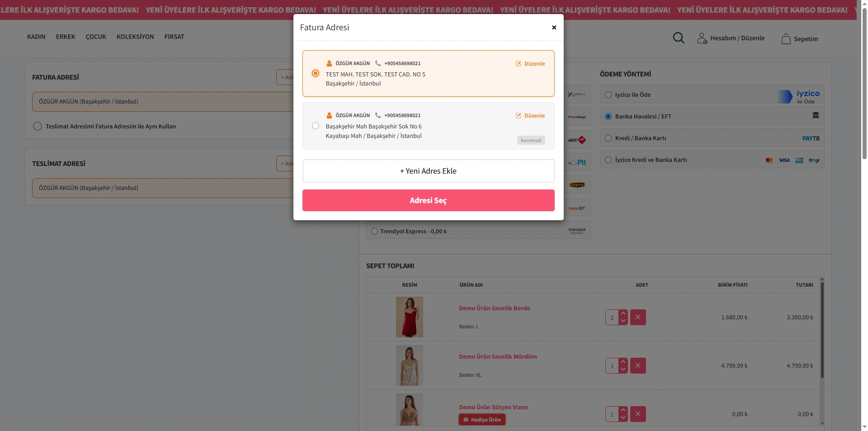Image resolution: width=868 pixels, height=431 pixels.
Task: Remove the Sütyen Vizon gift item
Action: coord(637,414)
